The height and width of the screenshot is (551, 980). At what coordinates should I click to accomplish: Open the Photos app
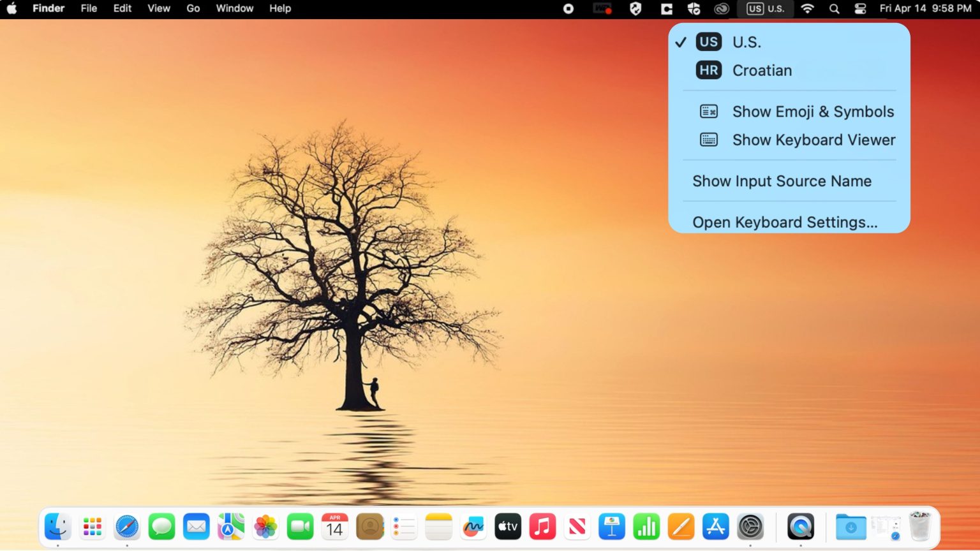point(265,526)
